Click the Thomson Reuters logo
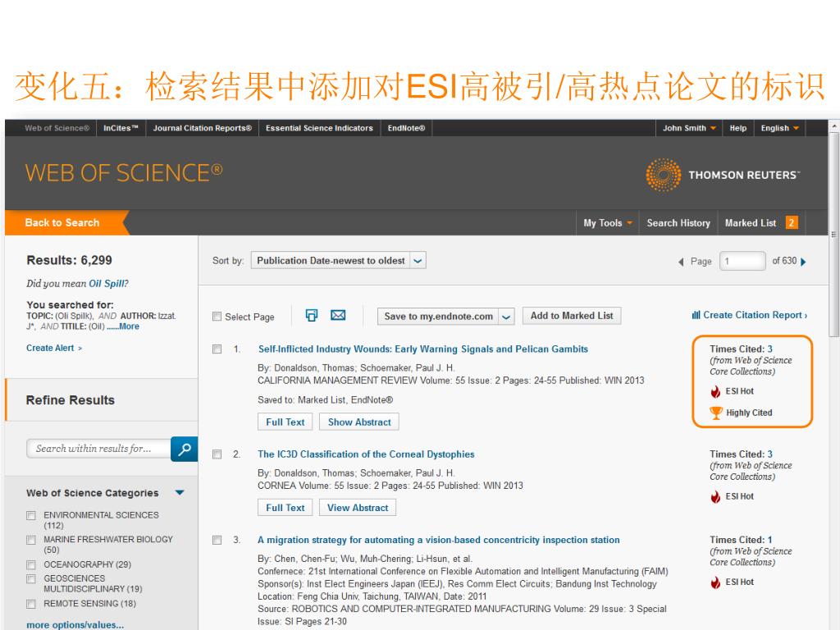 click(723, 175)
